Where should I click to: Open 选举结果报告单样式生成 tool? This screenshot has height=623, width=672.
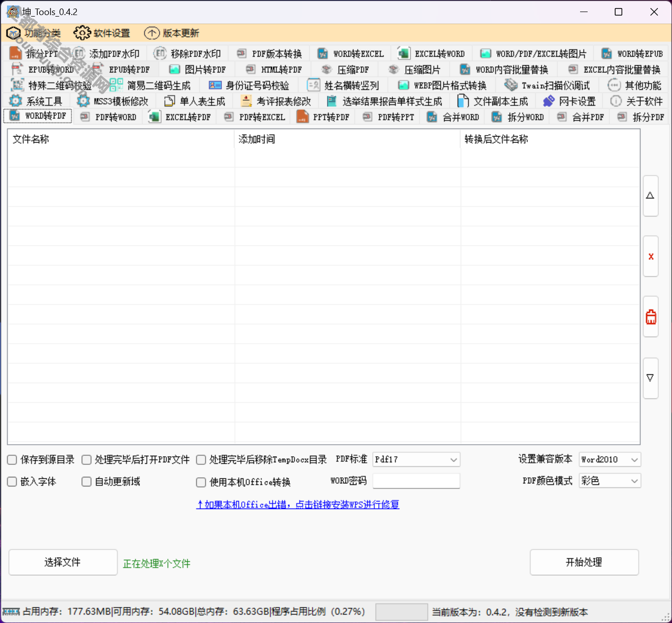point(384,101)
